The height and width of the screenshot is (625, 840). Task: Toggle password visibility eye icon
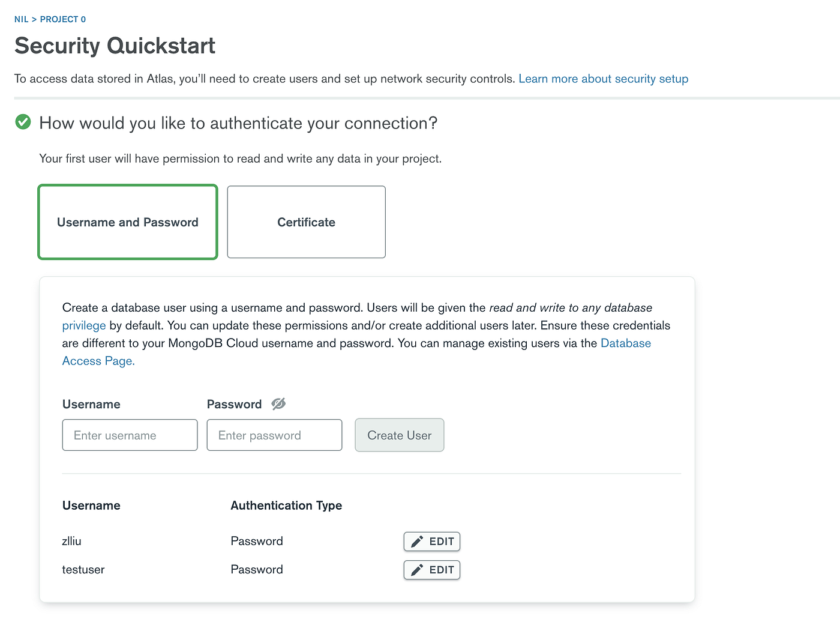click(x=278, y=404)
